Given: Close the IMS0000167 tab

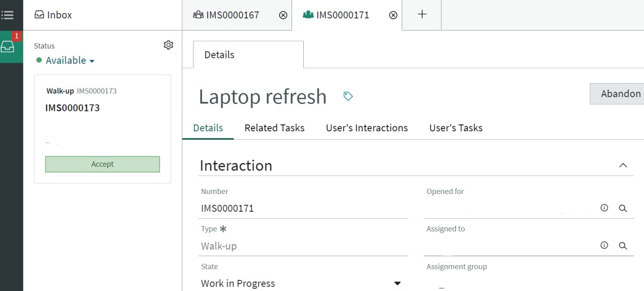Looking at the screenshot, I should tap(283, 16).
